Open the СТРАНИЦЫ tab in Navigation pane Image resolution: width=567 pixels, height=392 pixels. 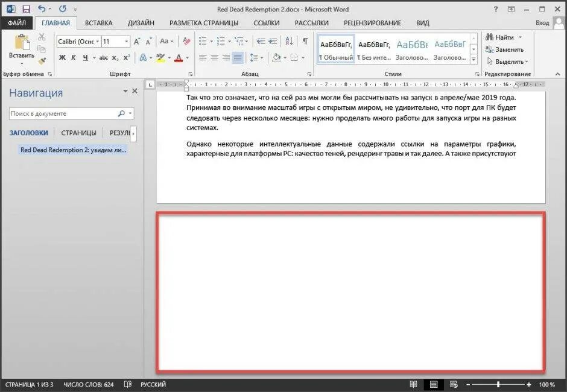(x=78, y=133)
